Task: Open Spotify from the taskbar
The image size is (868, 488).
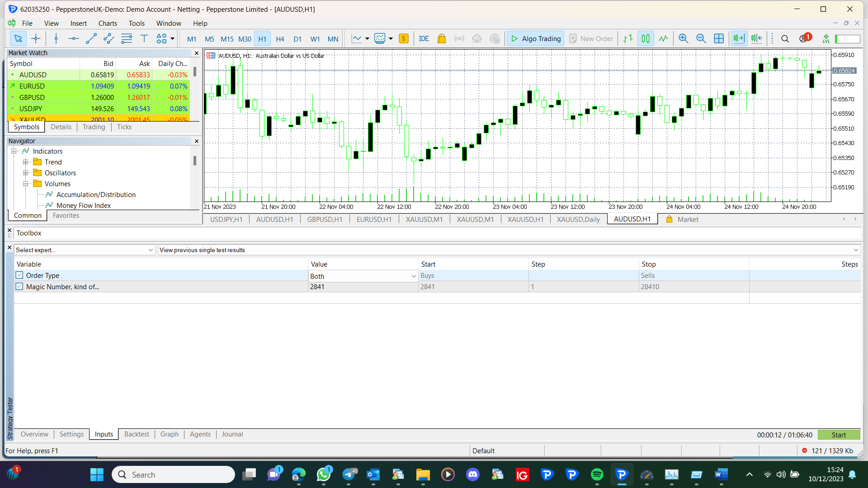Action: click(x=597, y=474)
